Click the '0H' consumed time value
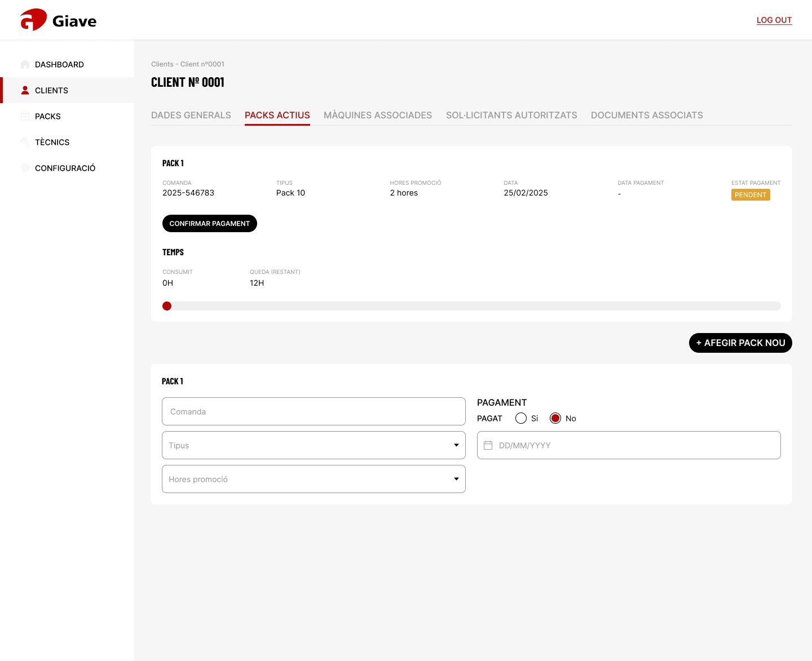The image size is (812, 661). coord(167,283)
